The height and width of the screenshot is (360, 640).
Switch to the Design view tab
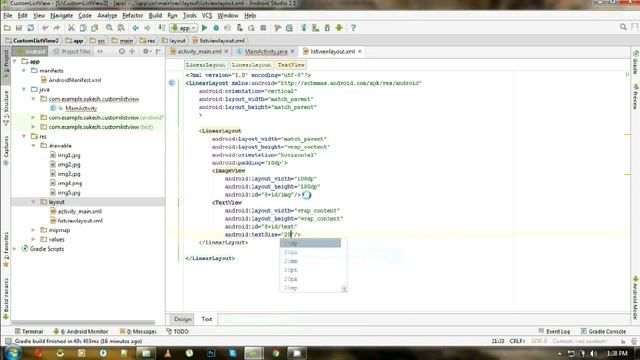point(182,319)
